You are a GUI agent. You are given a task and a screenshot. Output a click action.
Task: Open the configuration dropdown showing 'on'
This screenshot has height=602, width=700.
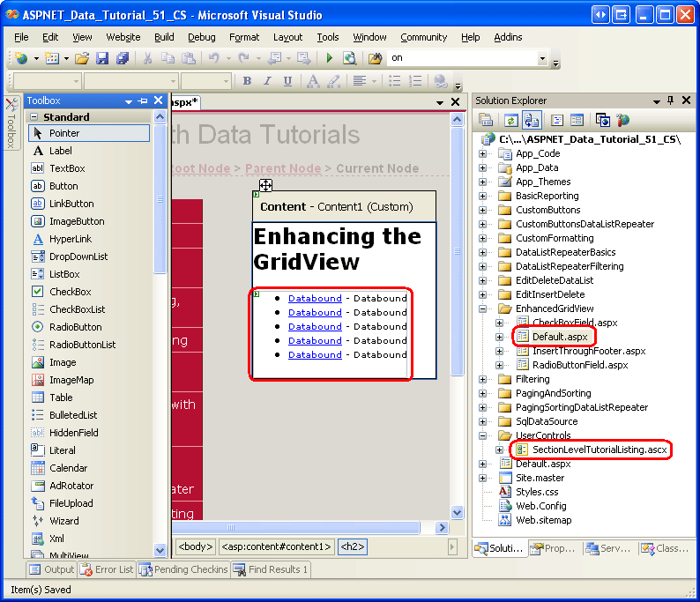click(541, 58)
